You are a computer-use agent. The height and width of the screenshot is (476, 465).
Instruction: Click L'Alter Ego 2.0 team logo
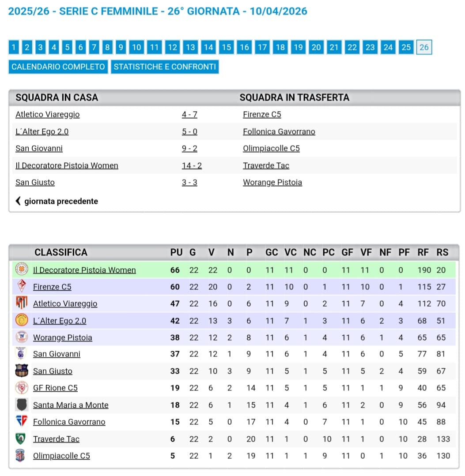click(21, 320)
